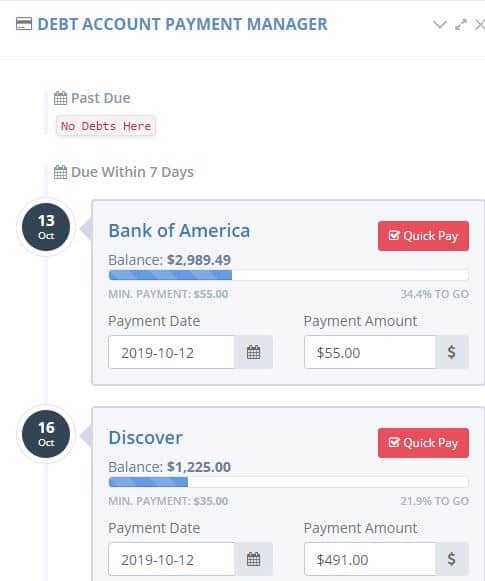Open the Bank of America account title link
The height and width of the screenshot is (581, 485).
pos(179,231)
